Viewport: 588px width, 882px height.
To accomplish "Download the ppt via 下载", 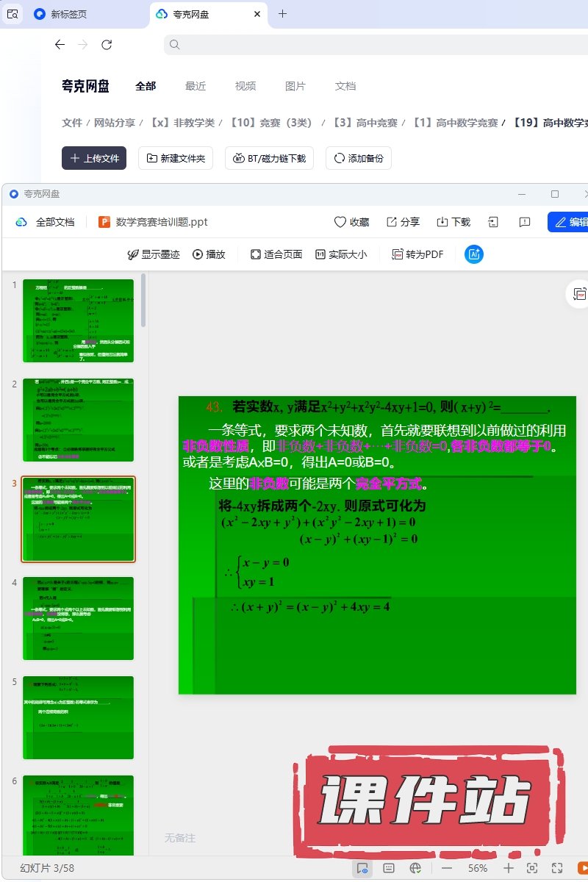I will [x=442, y=222].
